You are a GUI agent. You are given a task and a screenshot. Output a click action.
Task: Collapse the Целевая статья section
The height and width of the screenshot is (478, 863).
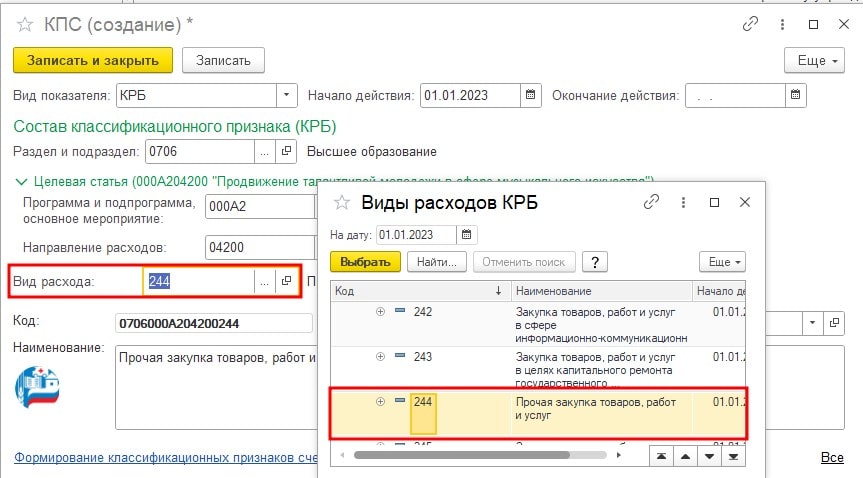tap(22, 181)
